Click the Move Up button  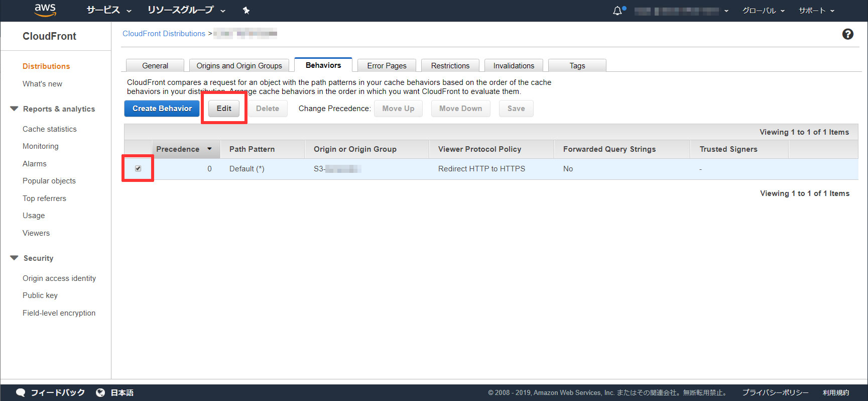point(398,109)
